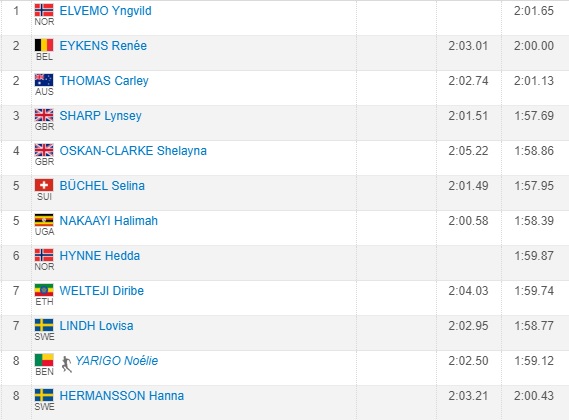Viewport: 569px width, 420px height.
Task: Click the runner pacemaker icon beside YARIGO Noélie
Action: (x=66, y=364)
